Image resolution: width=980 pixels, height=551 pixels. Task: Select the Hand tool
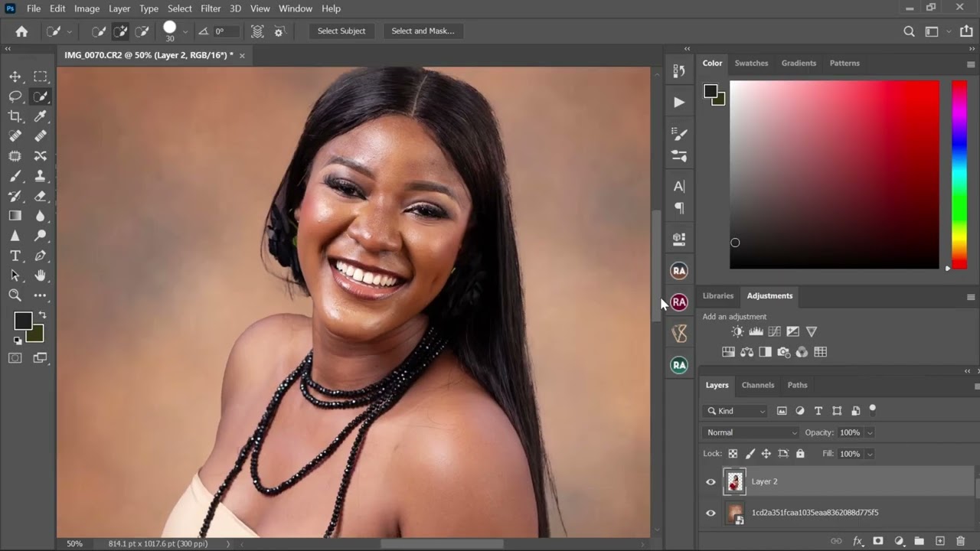coord(41,275)
